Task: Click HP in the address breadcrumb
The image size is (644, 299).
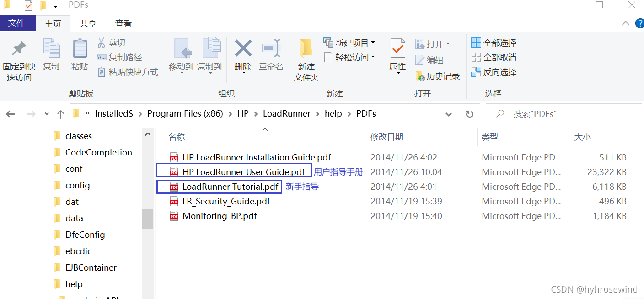Action: tap(243, 114)
